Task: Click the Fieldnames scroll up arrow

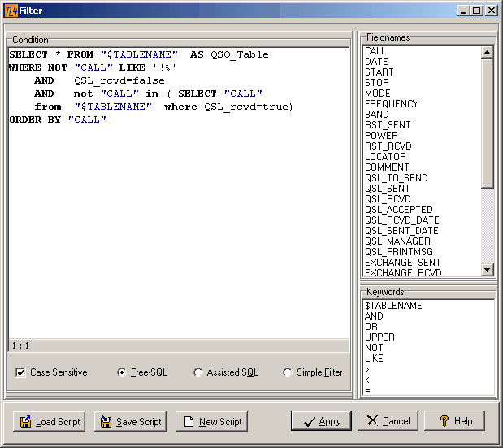Action: click(488, 52)
